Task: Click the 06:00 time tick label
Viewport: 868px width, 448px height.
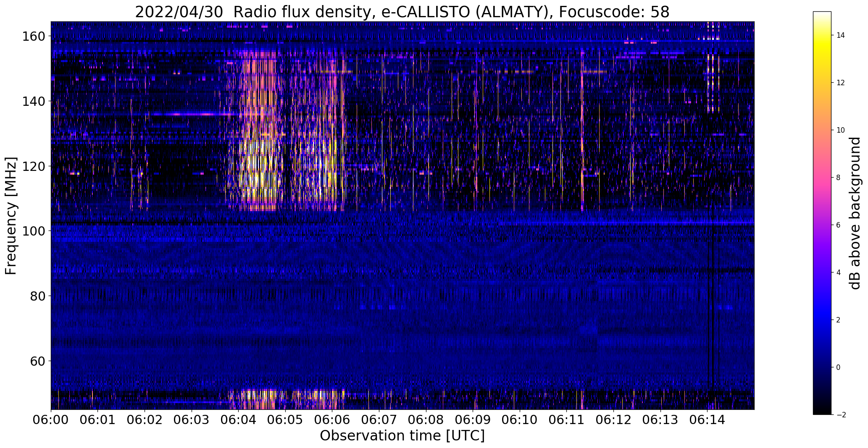Action: [x=51, y=419]
